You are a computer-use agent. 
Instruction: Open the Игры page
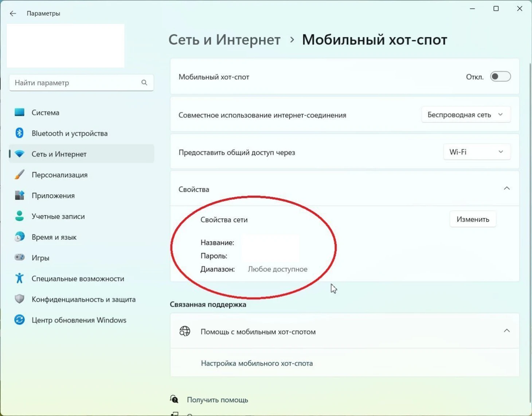(81, 257)
